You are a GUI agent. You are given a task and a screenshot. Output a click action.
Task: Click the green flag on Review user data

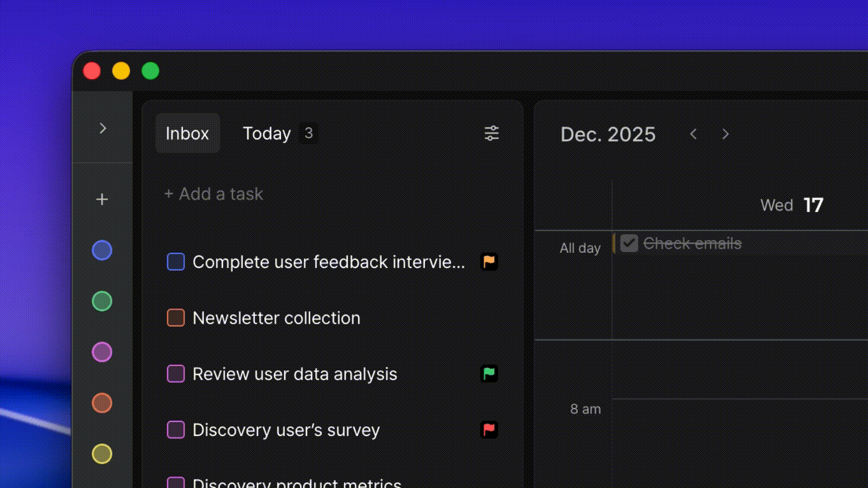(489, 374)
